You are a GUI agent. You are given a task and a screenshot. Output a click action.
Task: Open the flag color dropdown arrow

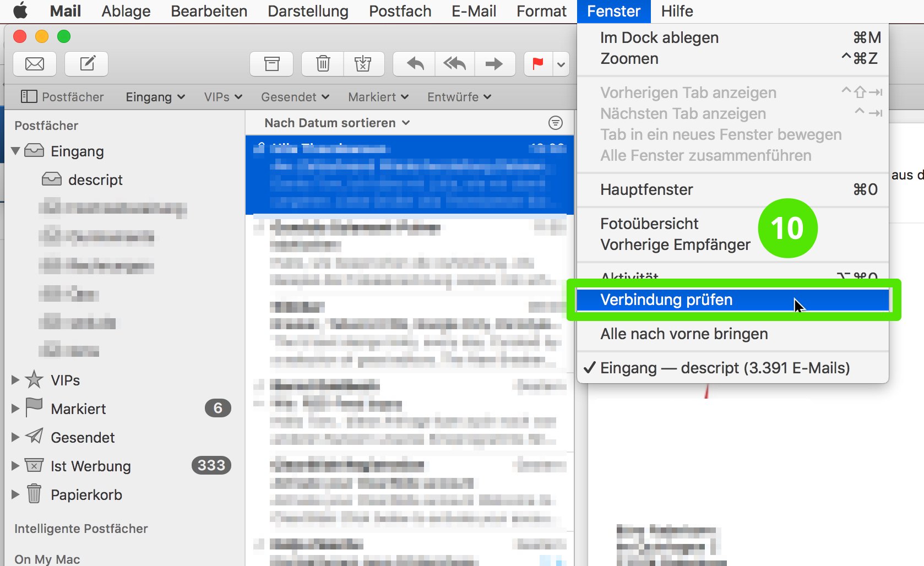pos(561,64)
